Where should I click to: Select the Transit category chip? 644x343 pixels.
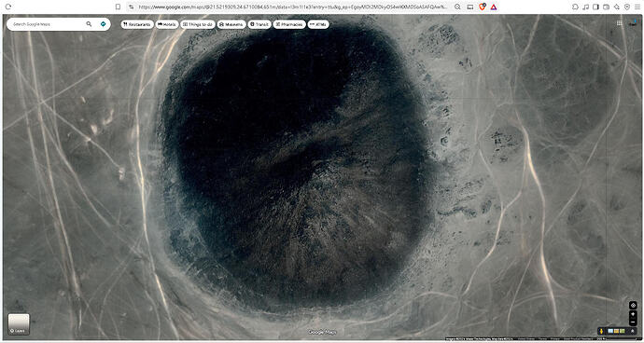click(x=259, y=24)
